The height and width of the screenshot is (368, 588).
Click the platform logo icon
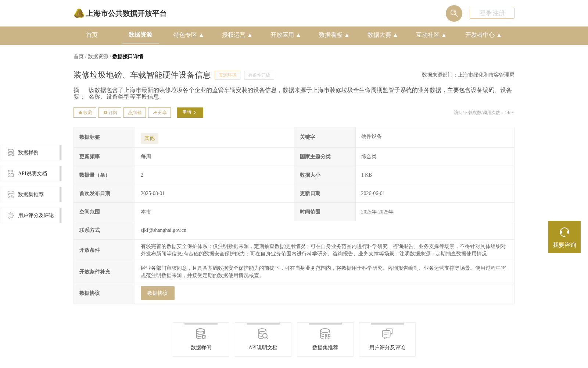pos(79,13)
